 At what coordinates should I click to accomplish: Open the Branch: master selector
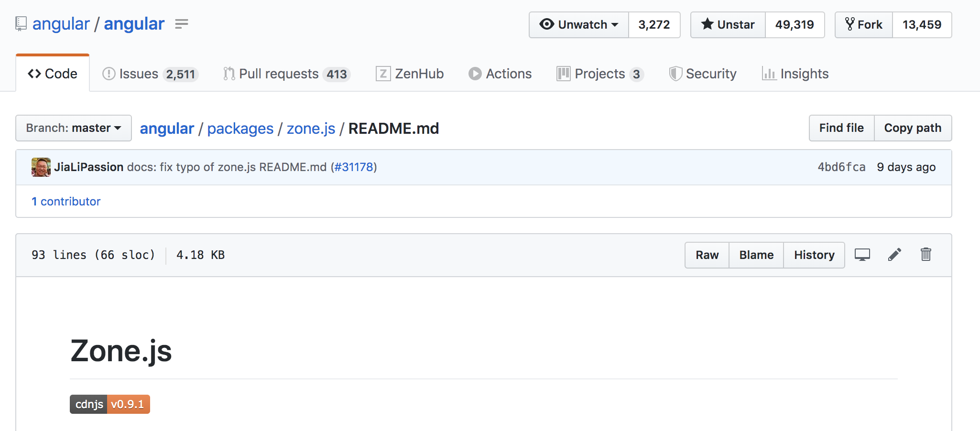[x=74, y=128]
